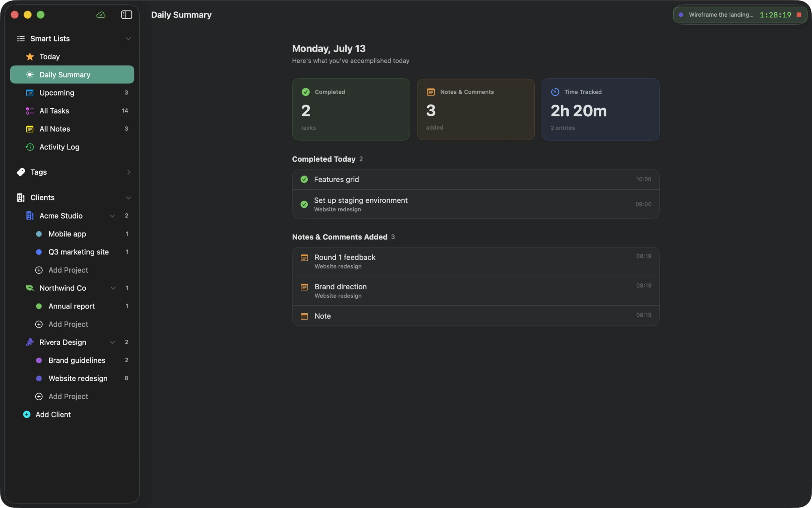Add Project under Rivera Design
This screenshot has height=508, width=812.
click(62, 397)
